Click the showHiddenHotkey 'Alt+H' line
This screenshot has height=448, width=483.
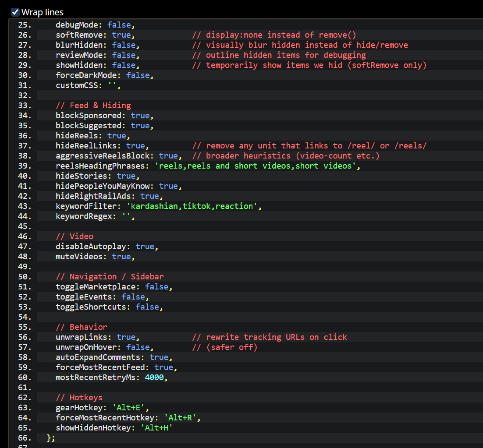114,428
